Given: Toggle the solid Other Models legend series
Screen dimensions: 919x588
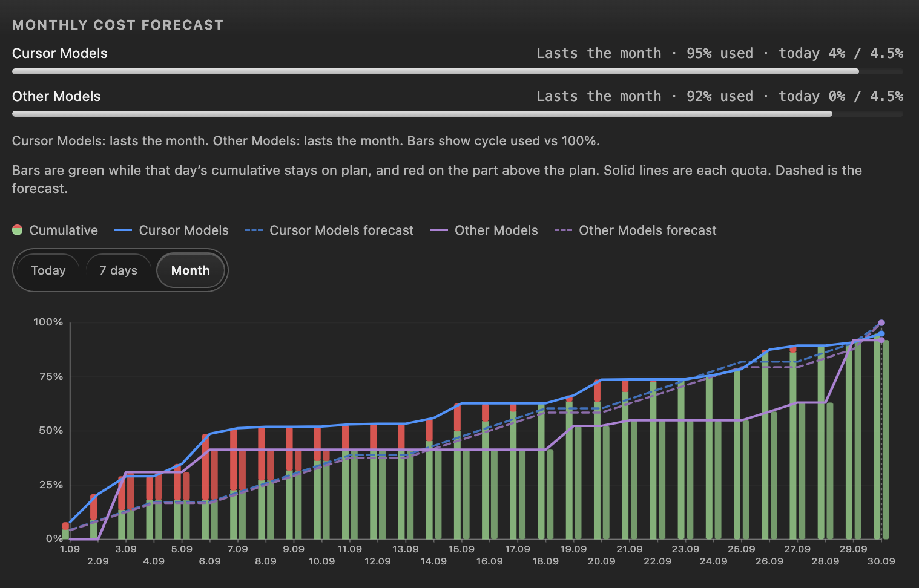Looking at the screenshot, I should click(x=484, y=230).
